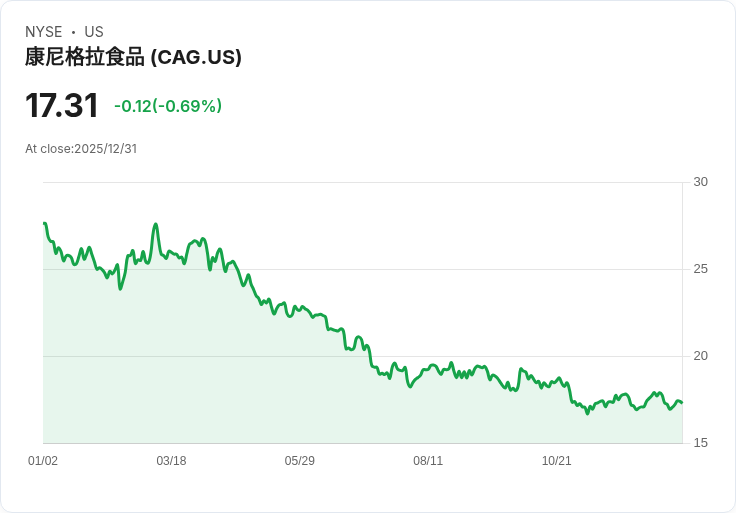Screen dimensions: 736x513
Task: Click the starting point of the green price line
Action: pyautogui.click(x=45, y=223)
